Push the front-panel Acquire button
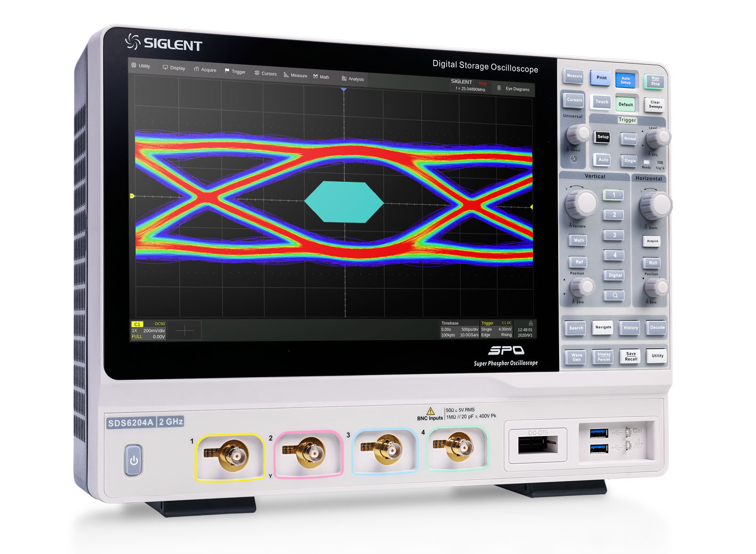 [652, 241]
